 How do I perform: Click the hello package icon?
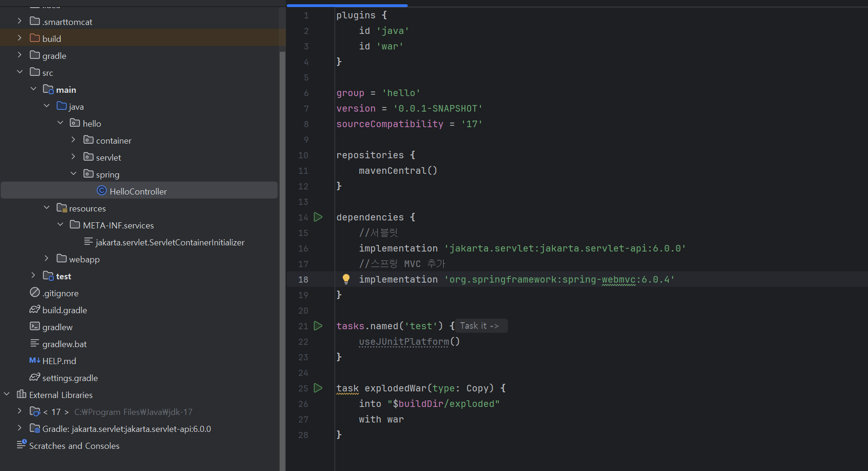tap(75, 123)
